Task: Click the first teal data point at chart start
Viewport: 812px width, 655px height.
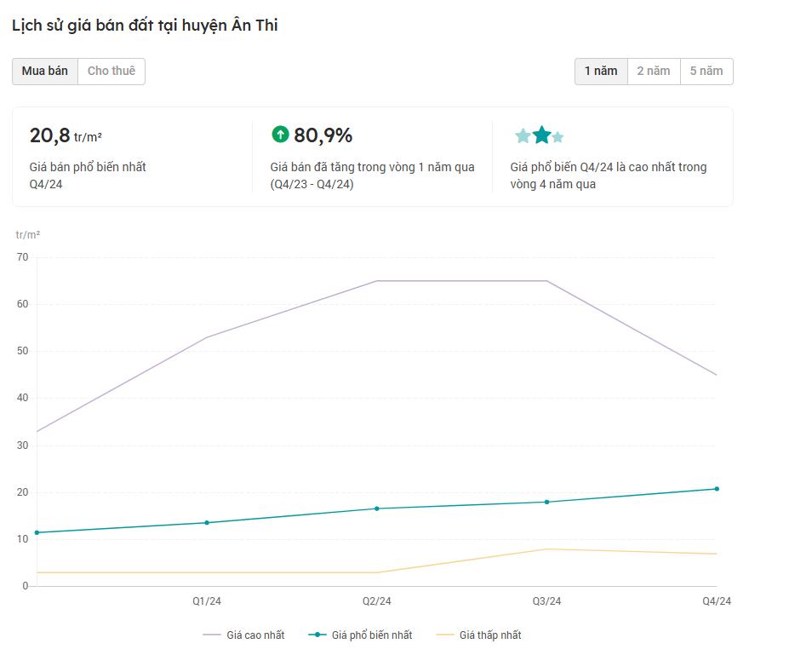Action: [37, 532]
